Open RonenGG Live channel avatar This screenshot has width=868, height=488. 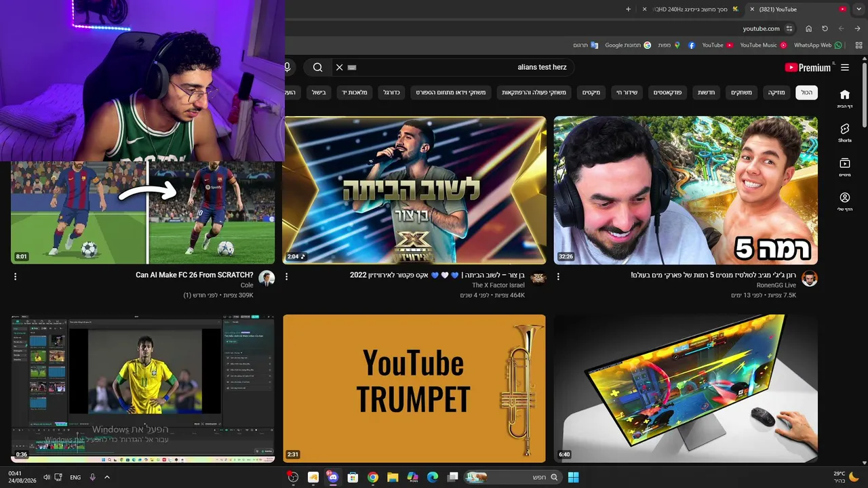(809, 279)
